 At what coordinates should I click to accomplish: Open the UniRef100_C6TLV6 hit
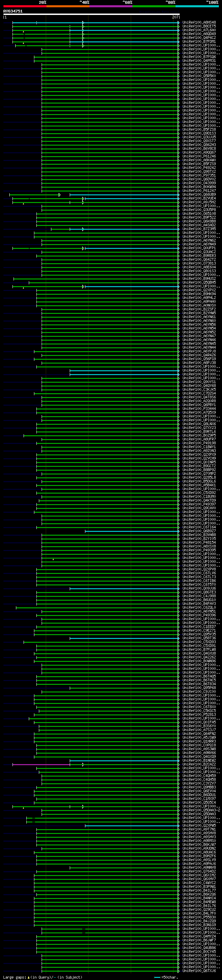[199, 573]
